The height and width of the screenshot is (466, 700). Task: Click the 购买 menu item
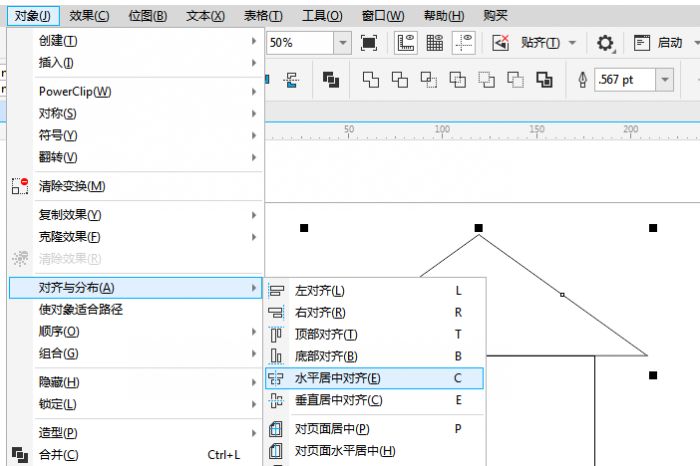pyautogui.click(x=495, y=16)
